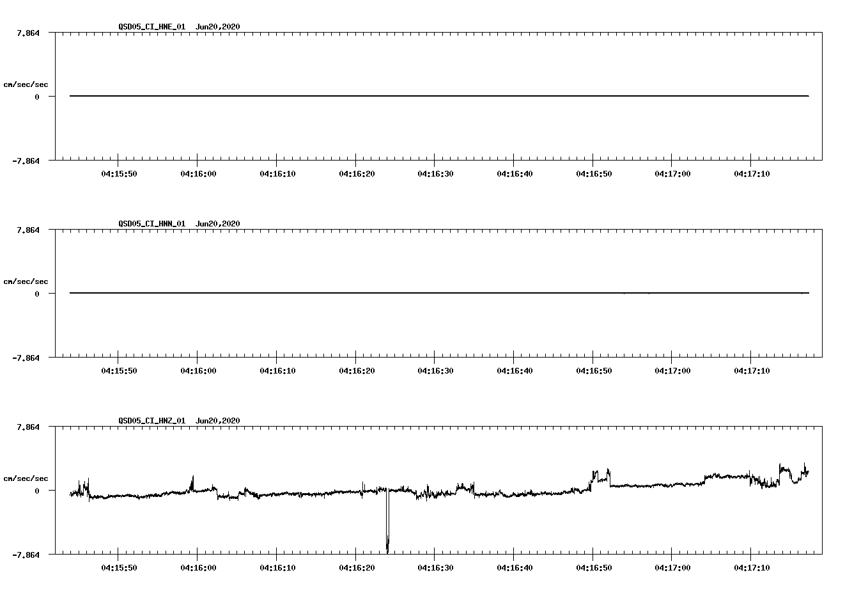Click 04:16:30 time label under HNN plot
This screenshot has width=868, height=591.
click(435, 370)
